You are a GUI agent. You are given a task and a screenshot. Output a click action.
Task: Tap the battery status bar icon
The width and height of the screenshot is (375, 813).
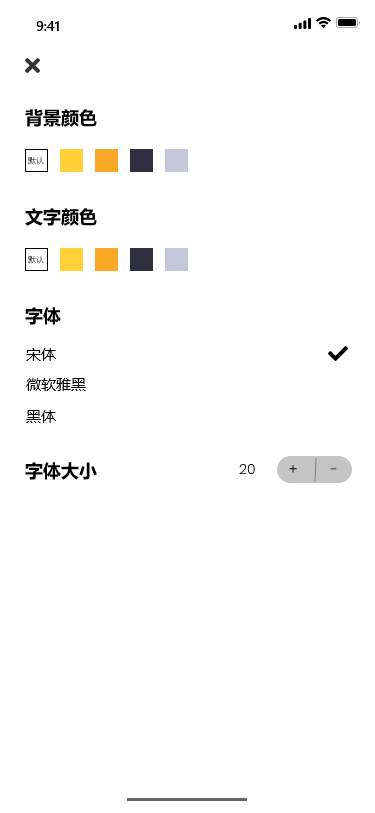pos(348,23)
